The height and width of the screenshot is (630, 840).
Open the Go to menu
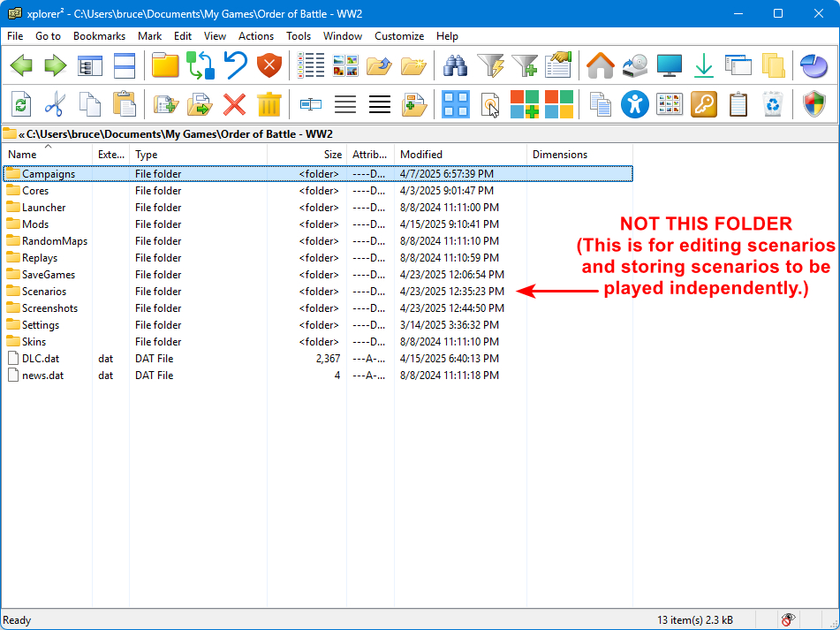(x=49, y=36)
